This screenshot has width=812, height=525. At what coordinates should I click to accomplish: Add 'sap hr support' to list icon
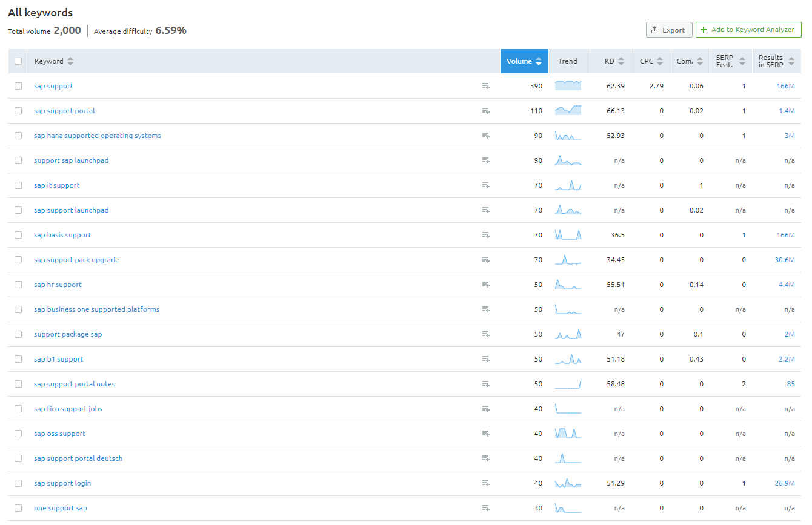tap(485, 285)
